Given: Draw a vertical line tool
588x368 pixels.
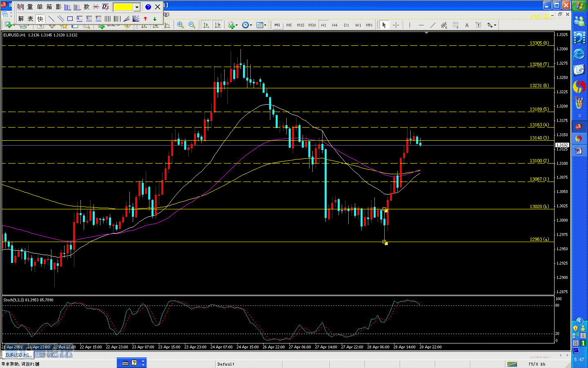Looking at the screenshot, I should point(410,25).
